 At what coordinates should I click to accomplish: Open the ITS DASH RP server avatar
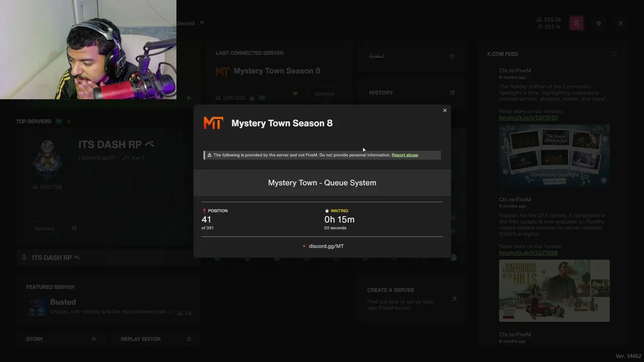[x=47, y=159]
